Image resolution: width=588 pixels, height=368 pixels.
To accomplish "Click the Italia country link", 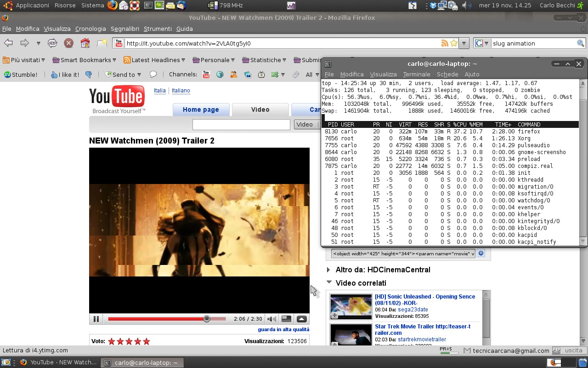I will click(x=160, y=91).
